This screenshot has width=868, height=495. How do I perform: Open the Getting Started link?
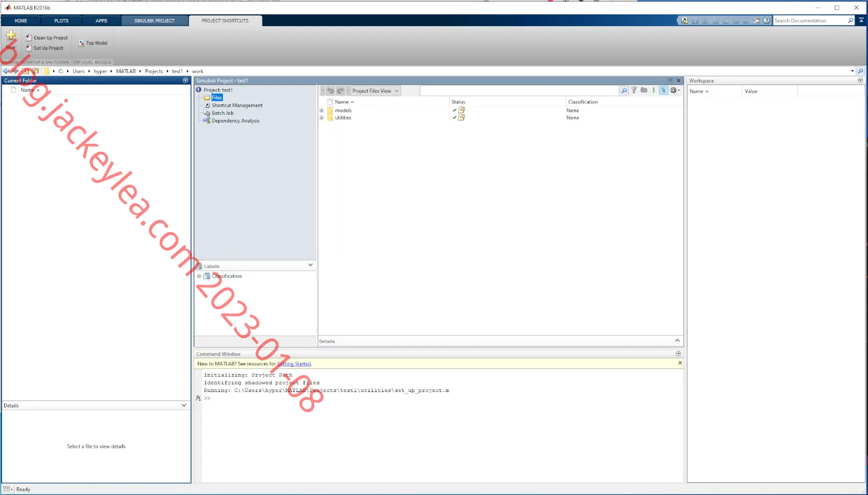[294, 364]
